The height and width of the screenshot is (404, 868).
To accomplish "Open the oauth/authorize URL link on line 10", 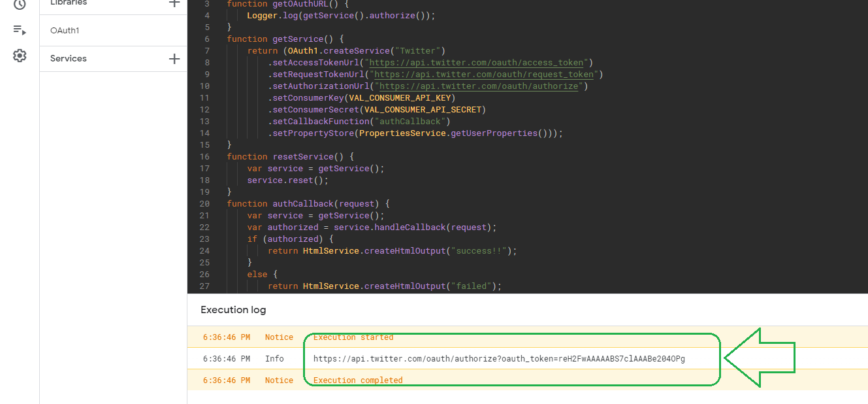I will click(x=479, y=86).
